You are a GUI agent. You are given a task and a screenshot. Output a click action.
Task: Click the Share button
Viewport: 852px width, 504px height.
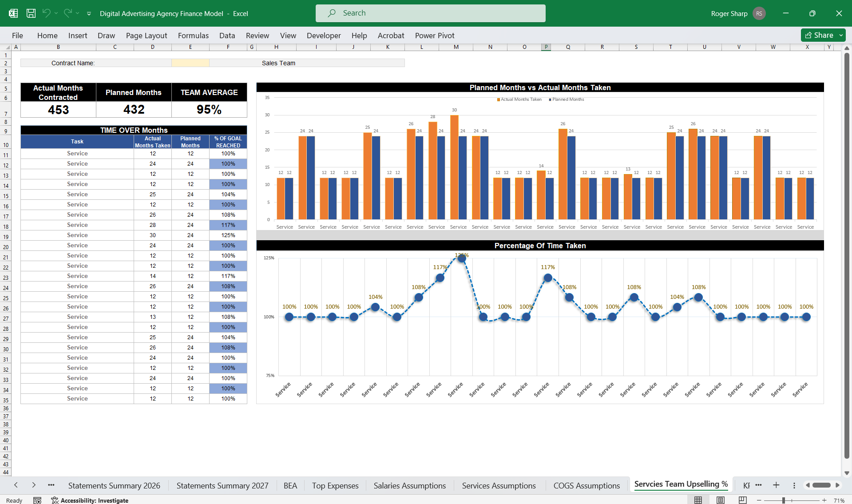[820, 35]
